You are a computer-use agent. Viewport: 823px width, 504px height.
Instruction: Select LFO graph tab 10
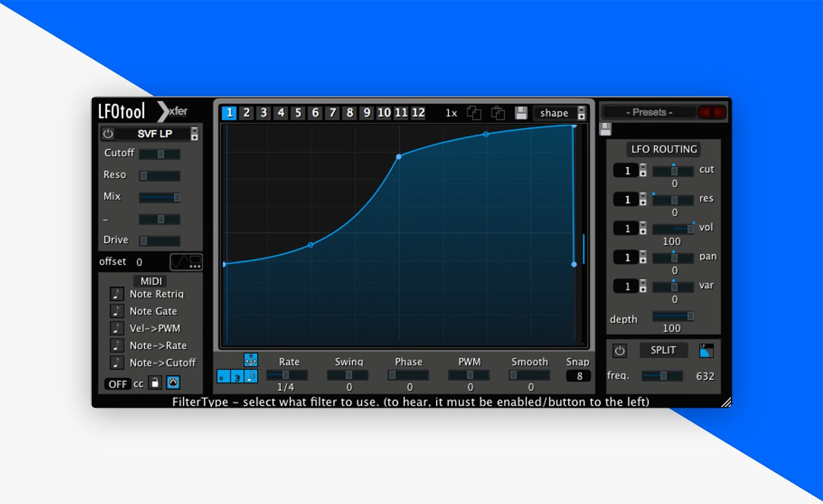click(x=384, y=113)
